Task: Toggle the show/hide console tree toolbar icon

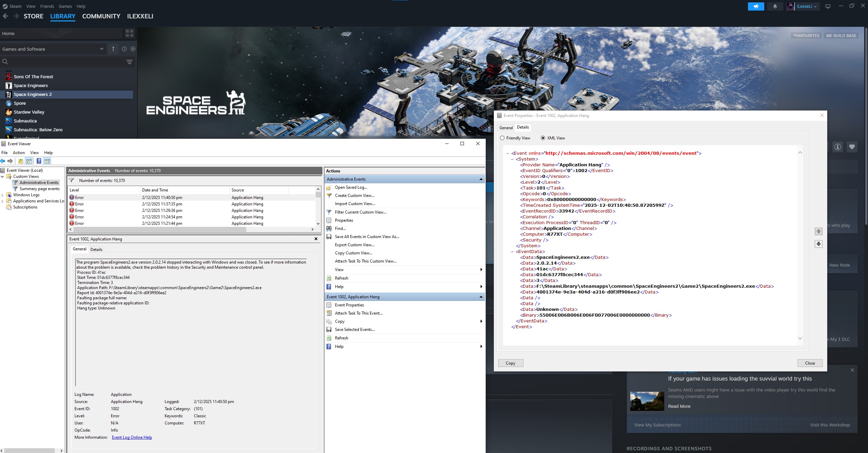Action: click(29, 161)
